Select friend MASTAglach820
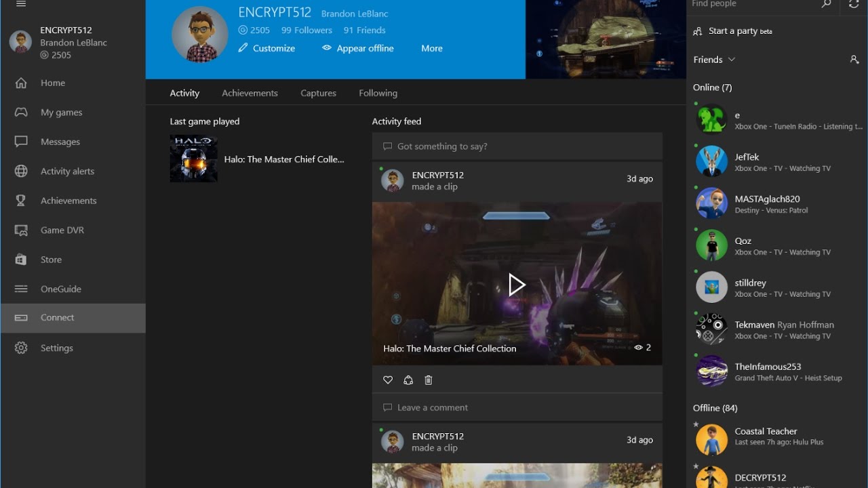This screenshot has width=868, height=488. tap(777, 203)
